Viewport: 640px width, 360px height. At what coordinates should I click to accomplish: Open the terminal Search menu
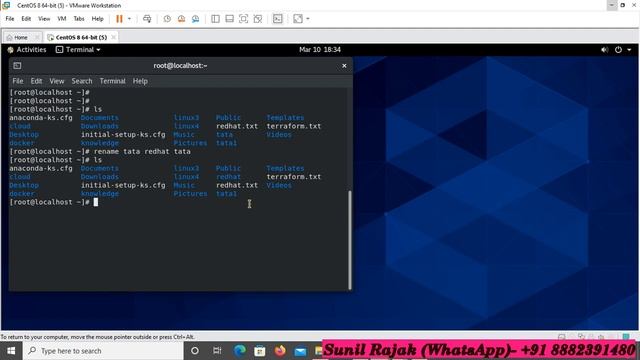tap(82, 81)
